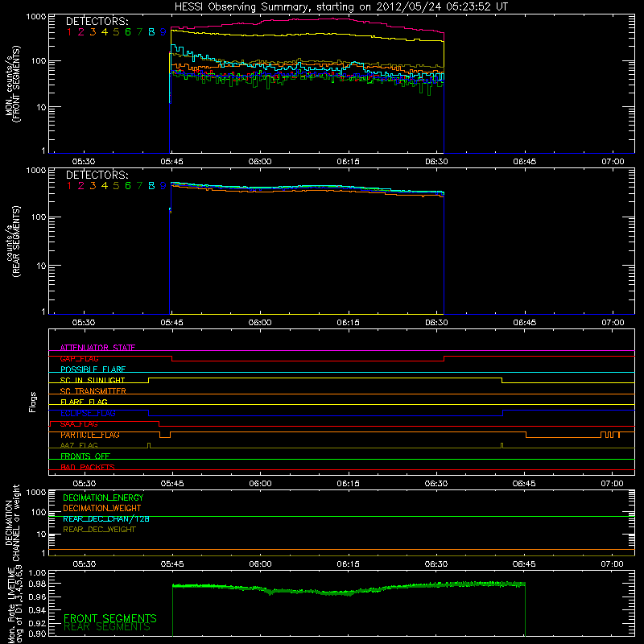Click 06:15 tick label under rear segments panel
This screenshot has height=644, width=644.
coord(349,323)
